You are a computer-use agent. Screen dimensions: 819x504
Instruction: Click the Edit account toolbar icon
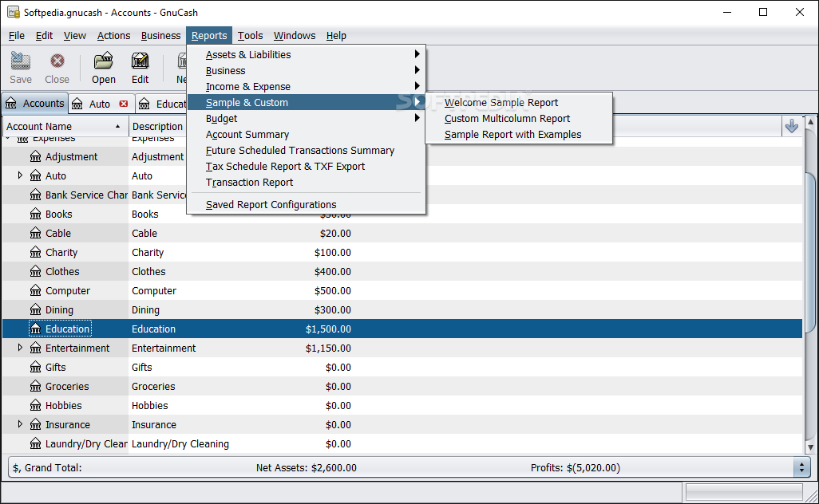point(140,68)
